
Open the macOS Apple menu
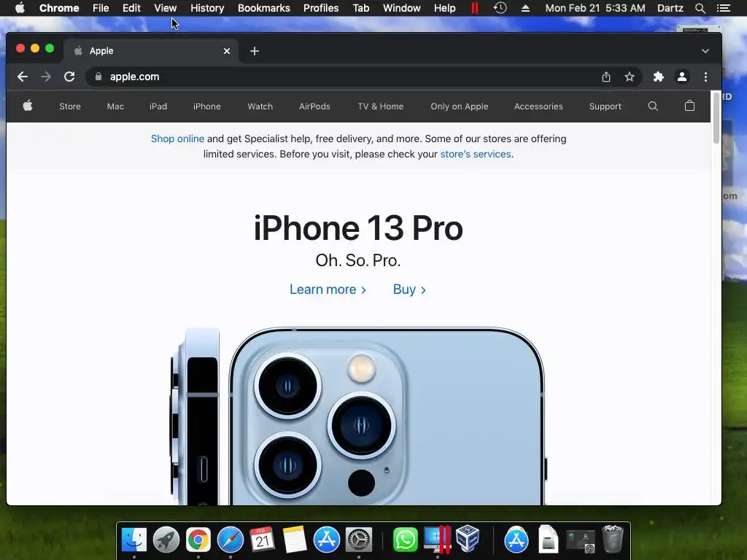(20, 8)
